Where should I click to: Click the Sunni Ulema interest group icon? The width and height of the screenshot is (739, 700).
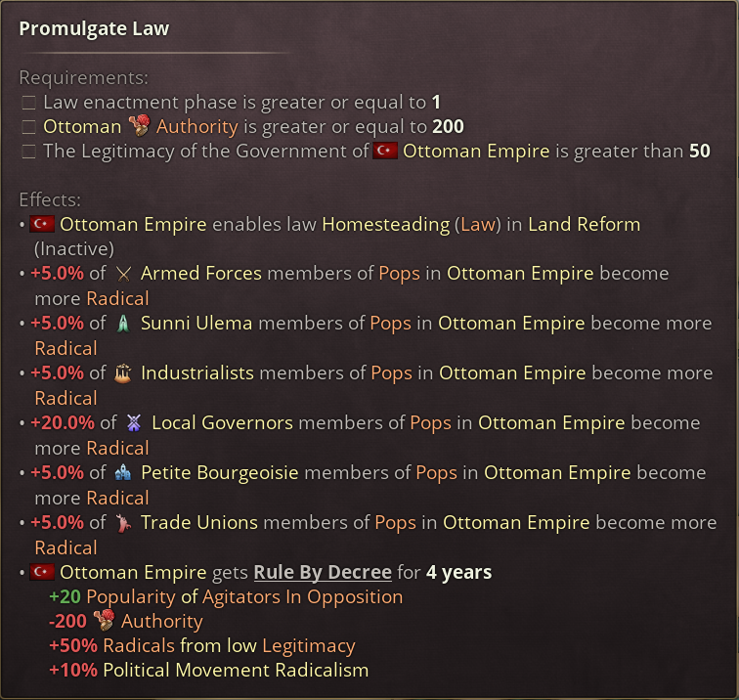click(x=123, y=324)
